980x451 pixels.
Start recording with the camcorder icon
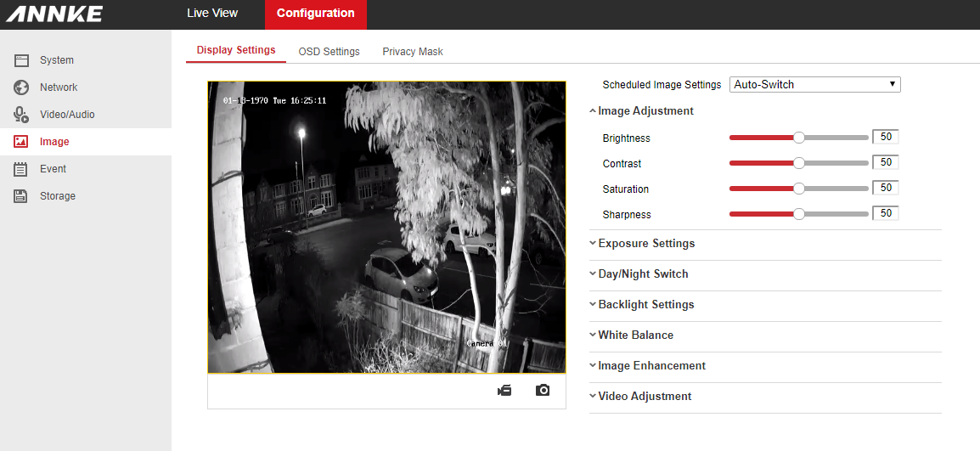pos(504,391)
